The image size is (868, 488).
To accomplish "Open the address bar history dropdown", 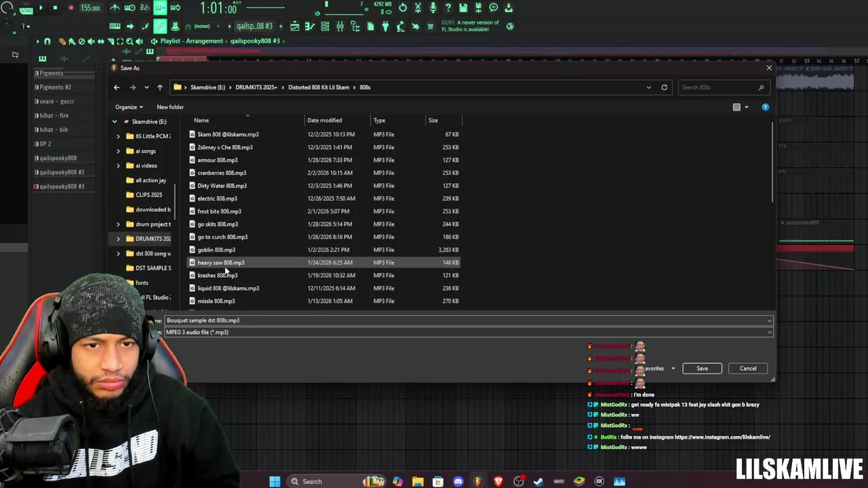I will [x=648, y=87].
